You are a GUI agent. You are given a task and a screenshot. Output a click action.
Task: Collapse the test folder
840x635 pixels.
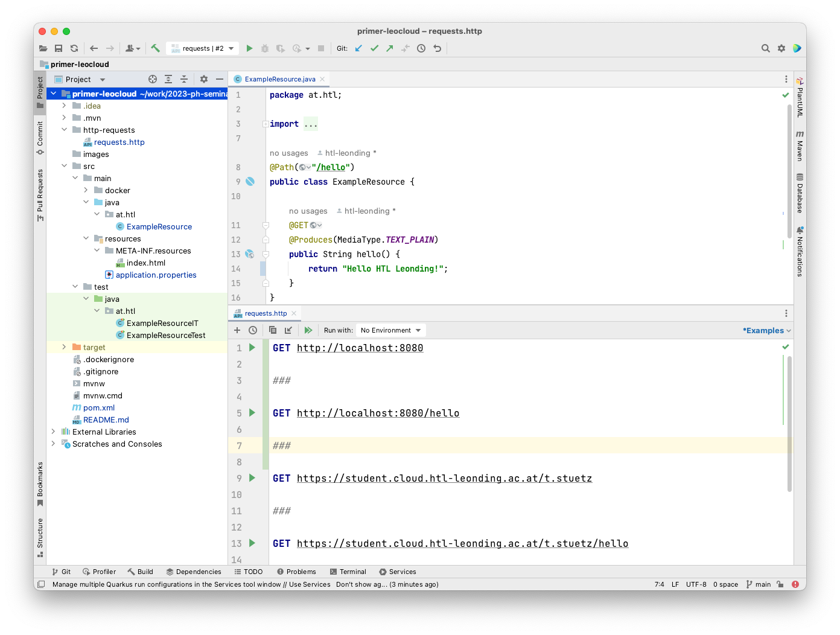[75, 287]
